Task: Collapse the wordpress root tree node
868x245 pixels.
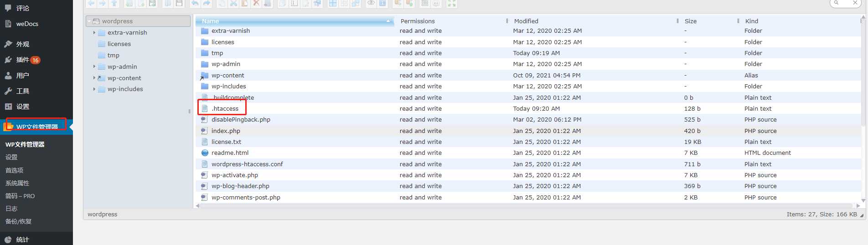Action: [x=89, y=21]
